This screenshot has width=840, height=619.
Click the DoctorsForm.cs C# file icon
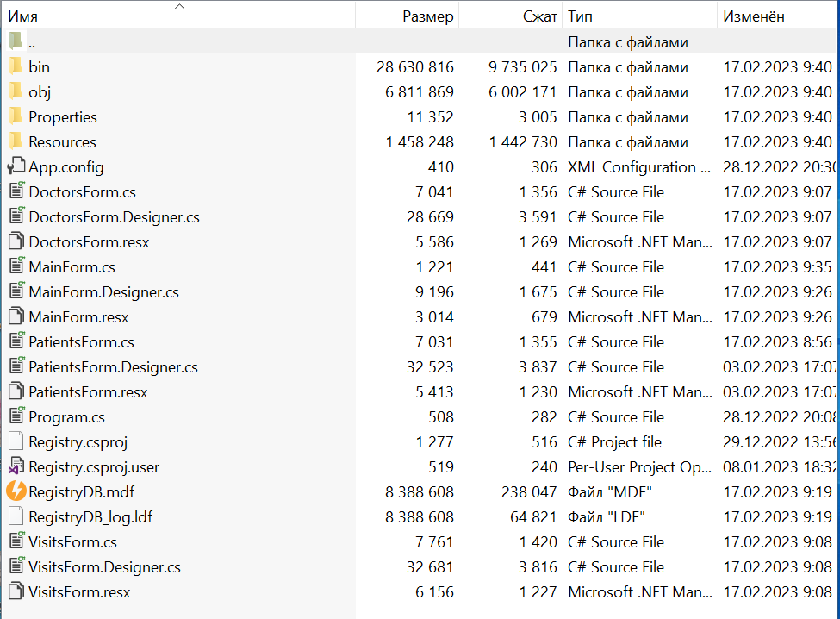(16, 191)
